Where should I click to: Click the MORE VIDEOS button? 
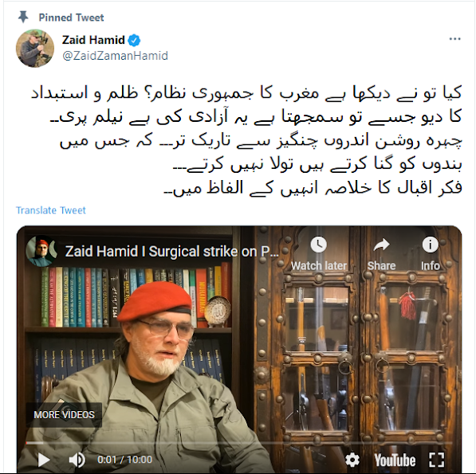(x=64, y=414)
